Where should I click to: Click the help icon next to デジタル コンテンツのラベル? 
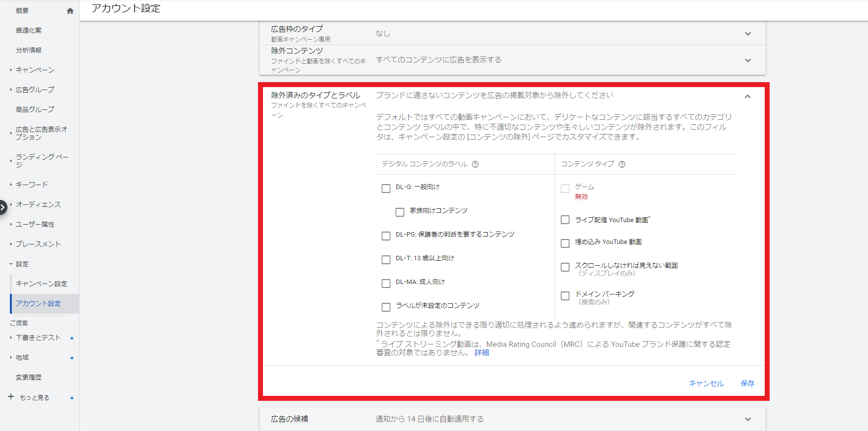(x=475, y=164)
